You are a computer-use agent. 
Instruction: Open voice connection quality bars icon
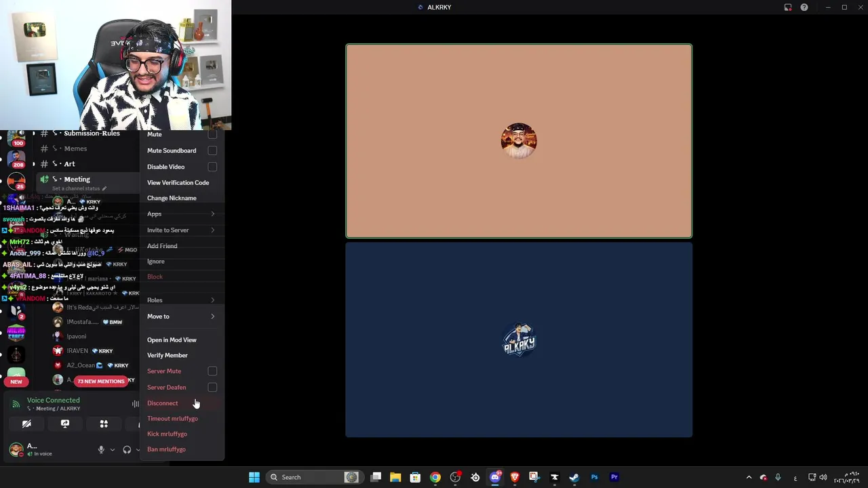tap(136, 404)
